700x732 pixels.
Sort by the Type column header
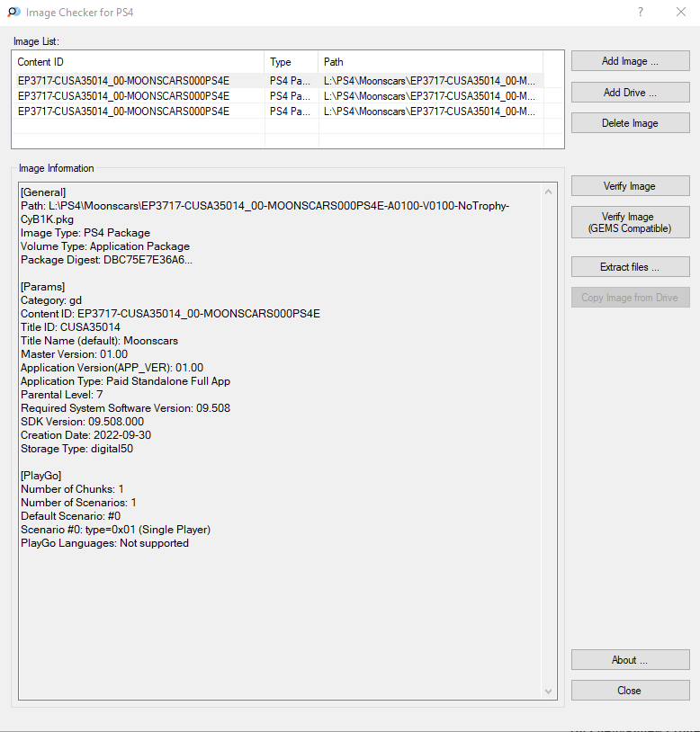pos(292,62)
